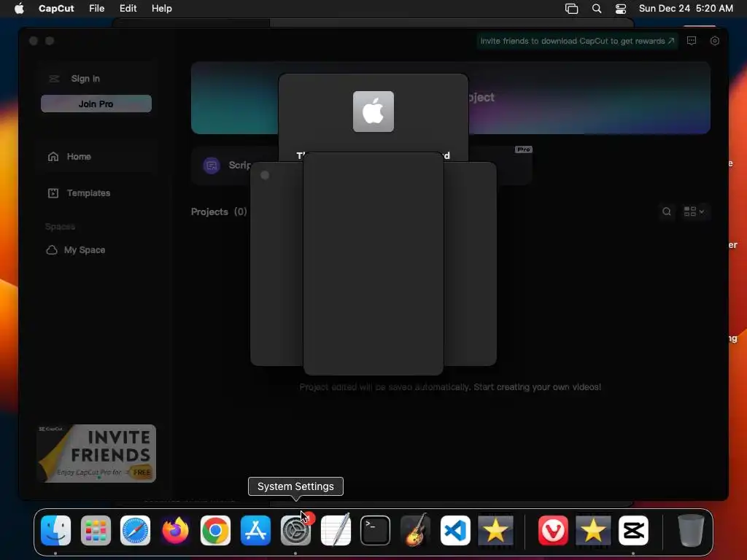This screenshot has width=747, height=560.
Task: Launch Safari from the dock
Action: 135,530
